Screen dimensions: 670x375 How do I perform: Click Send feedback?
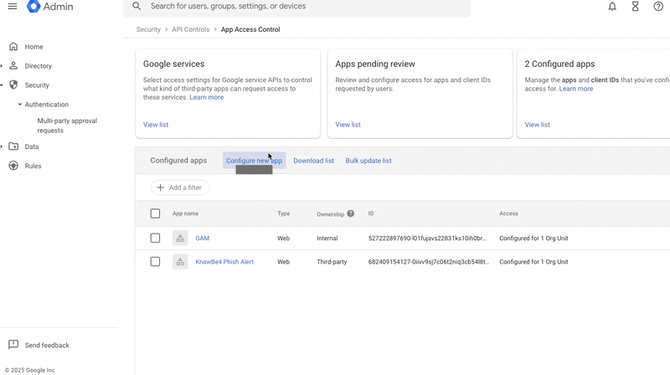tap(47, 345)
